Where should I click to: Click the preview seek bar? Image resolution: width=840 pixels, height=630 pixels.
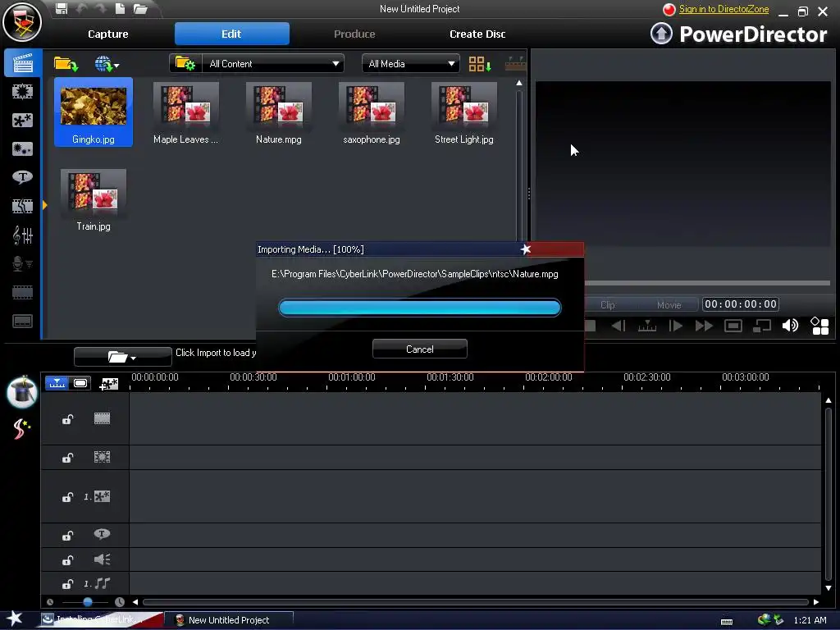(707, 283)
